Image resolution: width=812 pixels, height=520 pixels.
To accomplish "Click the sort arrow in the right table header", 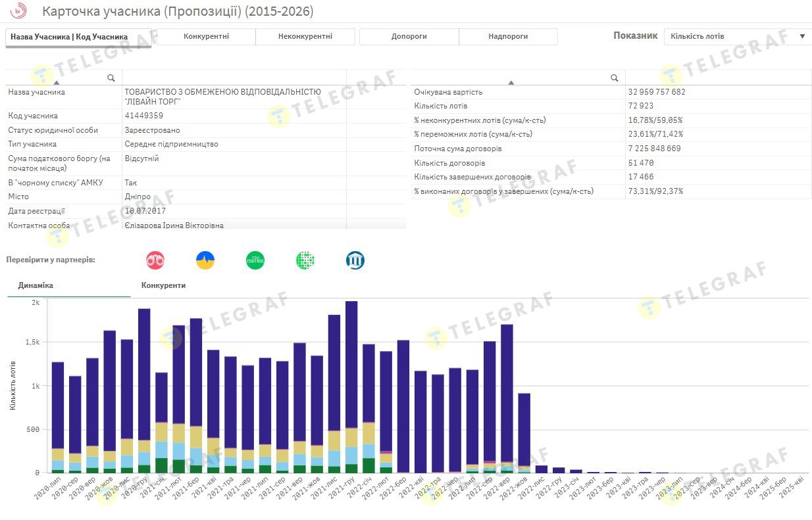I will [x=511, y=82].
